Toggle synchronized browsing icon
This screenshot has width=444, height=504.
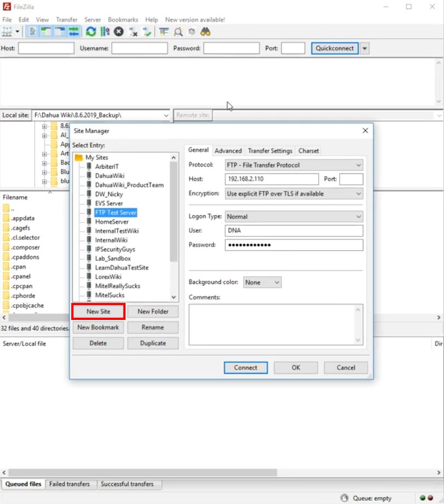tap(192, 32)
